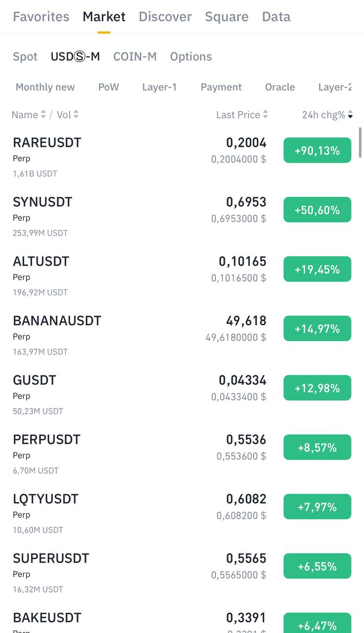
Task: Open the Discover tab
Action: [165, 17]
